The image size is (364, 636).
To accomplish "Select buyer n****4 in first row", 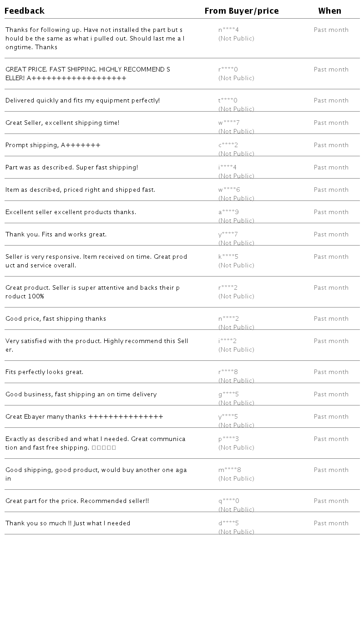I will pyautogui.click(x=228, y=30).
